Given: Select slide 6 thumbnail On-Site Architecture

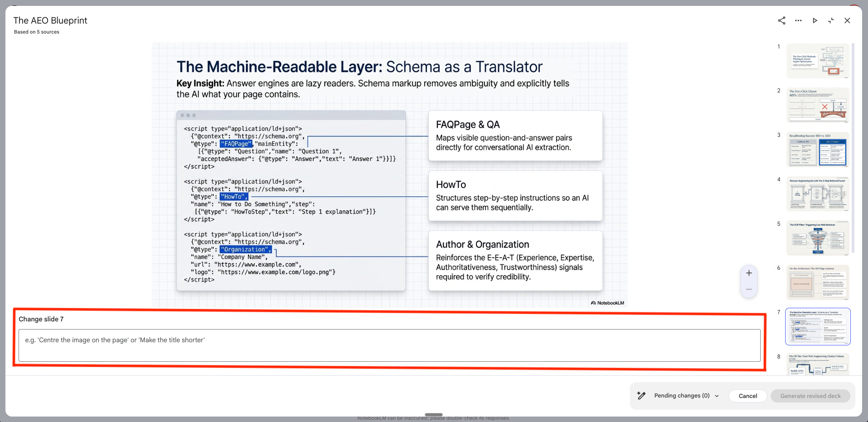Looking at the screenshot, I should pos(818,282).
